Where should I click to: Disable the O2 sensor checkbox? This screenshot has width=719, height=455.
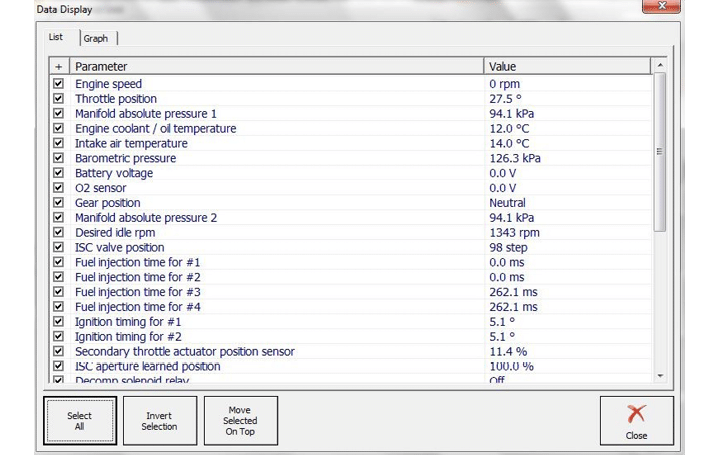coord(58,188)
